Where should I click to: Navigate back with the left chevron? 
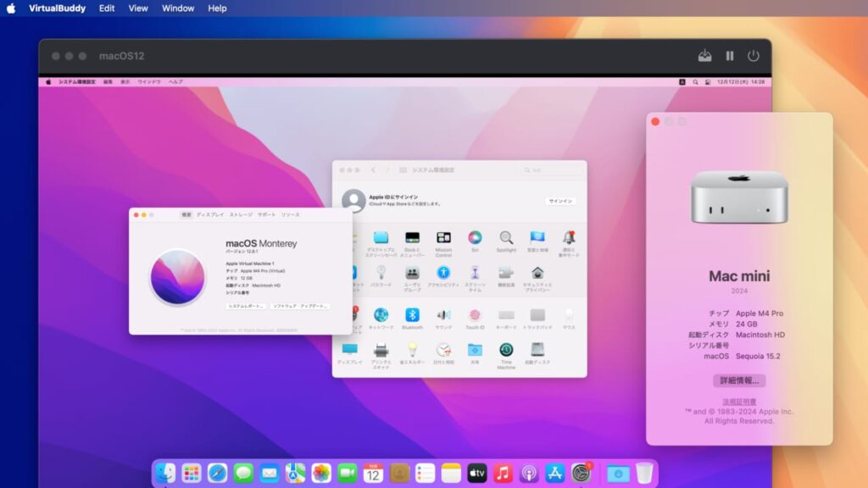pos(372,169)
